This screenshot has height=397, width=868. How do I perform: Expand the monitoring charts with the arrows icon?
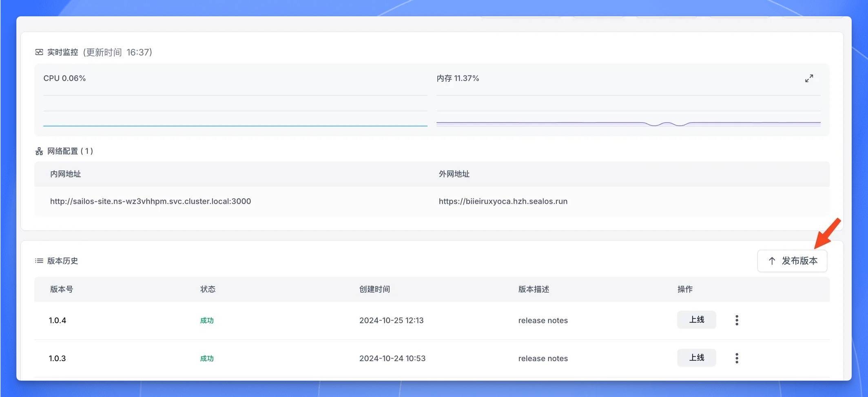click(x=809, y=78)
